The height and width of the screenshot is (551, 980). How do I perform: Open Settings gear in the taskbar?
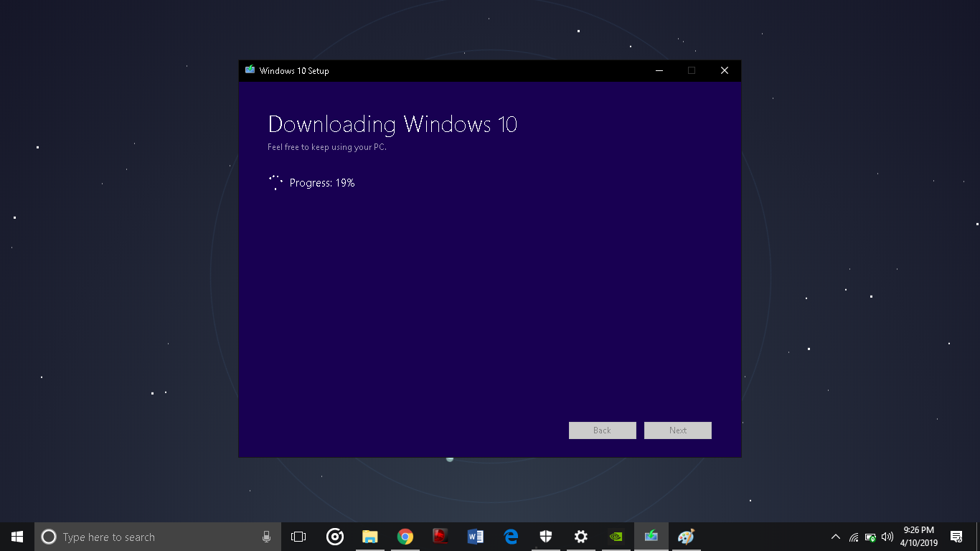pos(581,537)
